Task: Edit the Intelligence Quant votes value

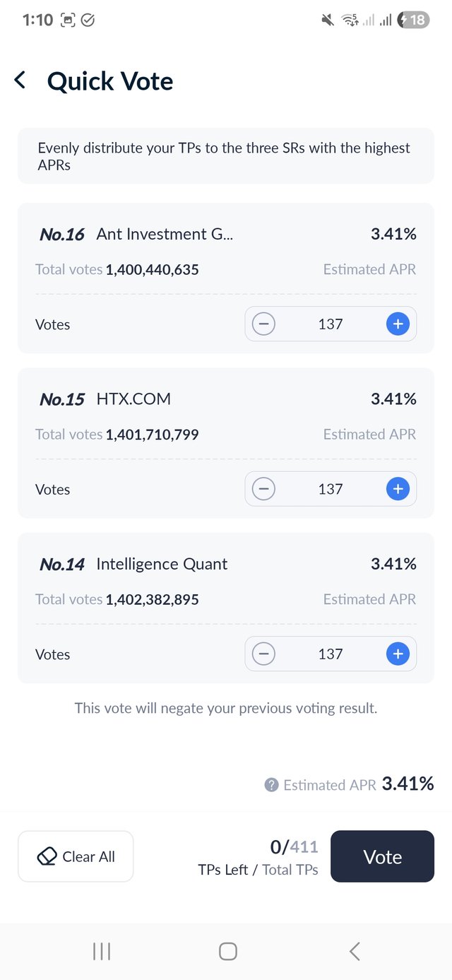Action: (x=331, y=654)
